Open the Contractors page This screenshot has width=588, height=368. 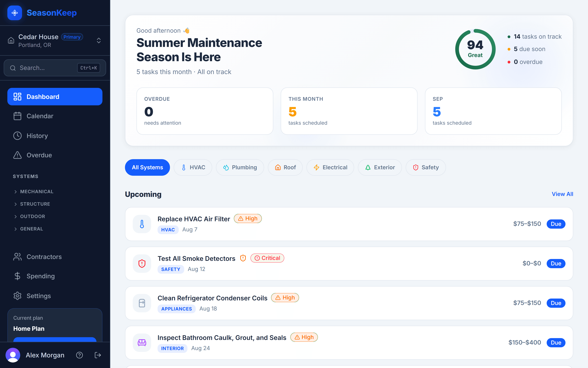55,257
